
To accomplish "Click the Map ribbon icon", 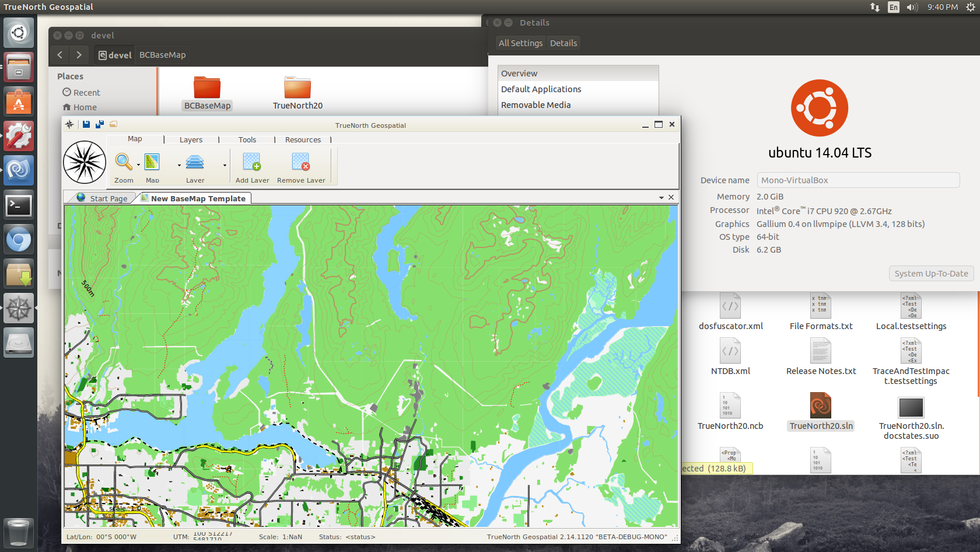I will 152,162.
